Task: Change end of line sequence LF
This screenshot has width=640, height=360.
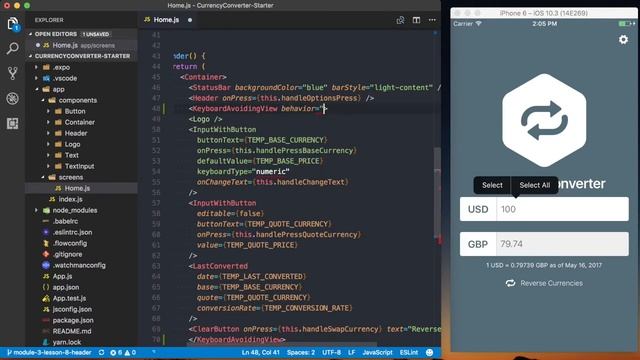Action: click(x=351, y=352)
